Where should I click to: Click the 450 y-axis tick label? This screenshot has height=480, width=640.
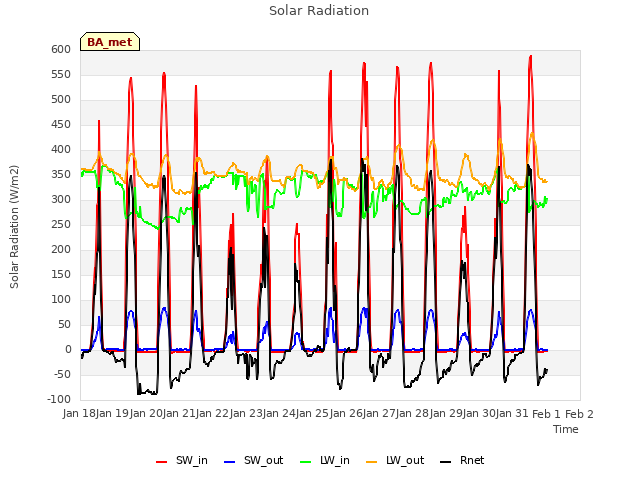coord(61,124)
